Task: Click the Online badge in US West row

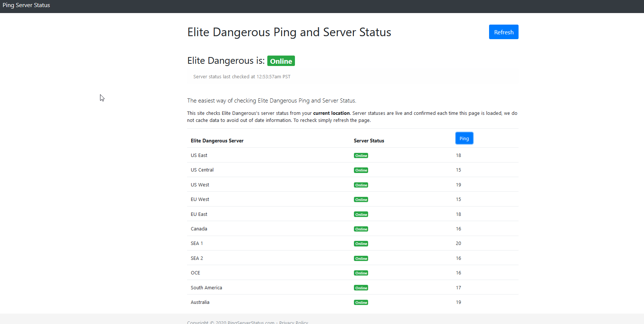Action: tap(361, 185)
